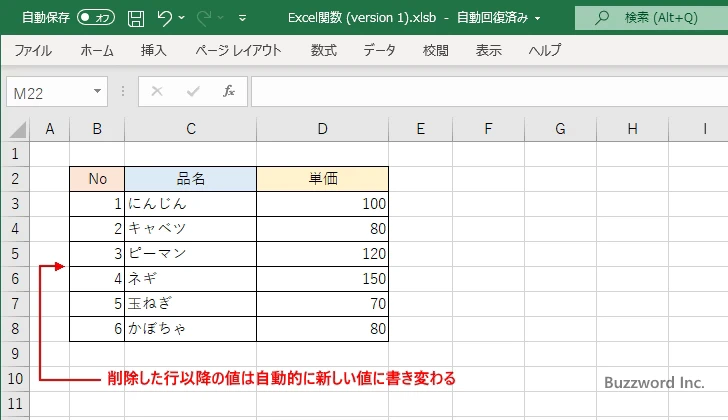Viewport: 728px width, 420px height.
Task: Select column A header
Action: (x=50, y=129)
